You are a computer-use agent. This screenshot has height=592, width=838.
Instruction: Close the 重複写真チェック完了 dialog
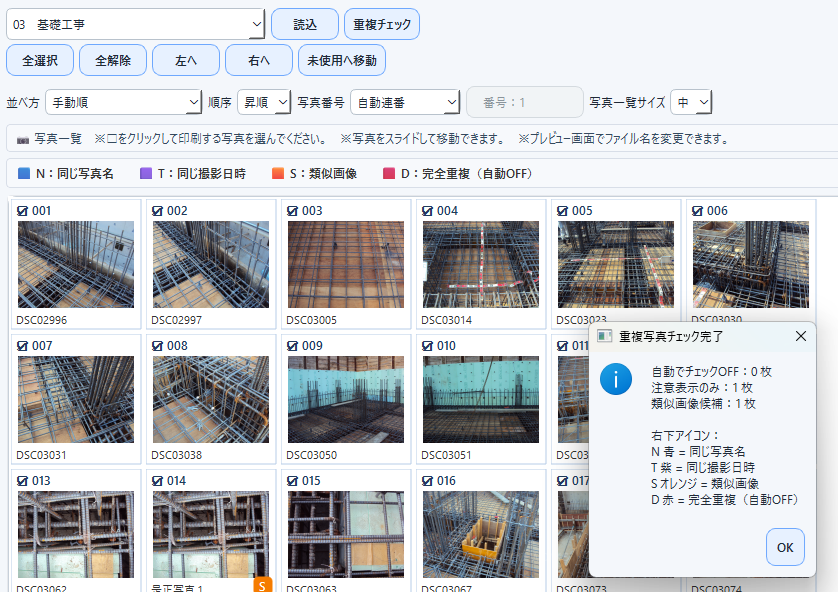(x=801, y=336)
